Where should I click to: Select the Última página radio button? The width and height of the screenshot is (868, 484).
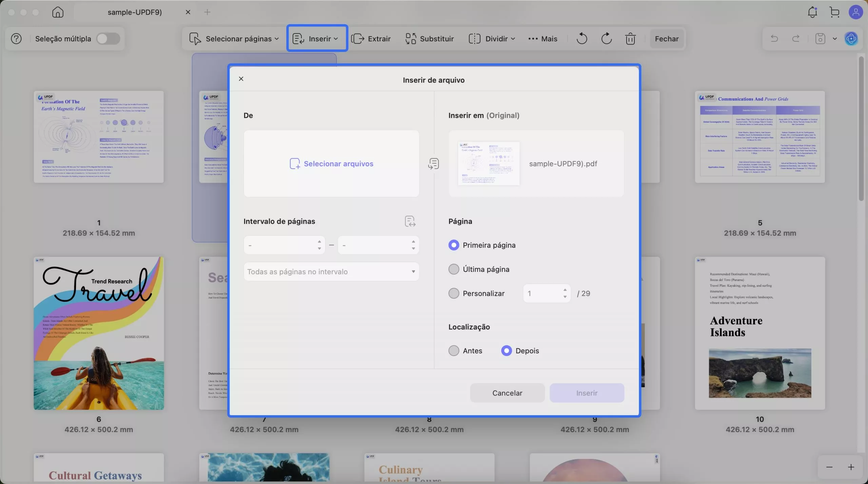[x=454, y=269]
